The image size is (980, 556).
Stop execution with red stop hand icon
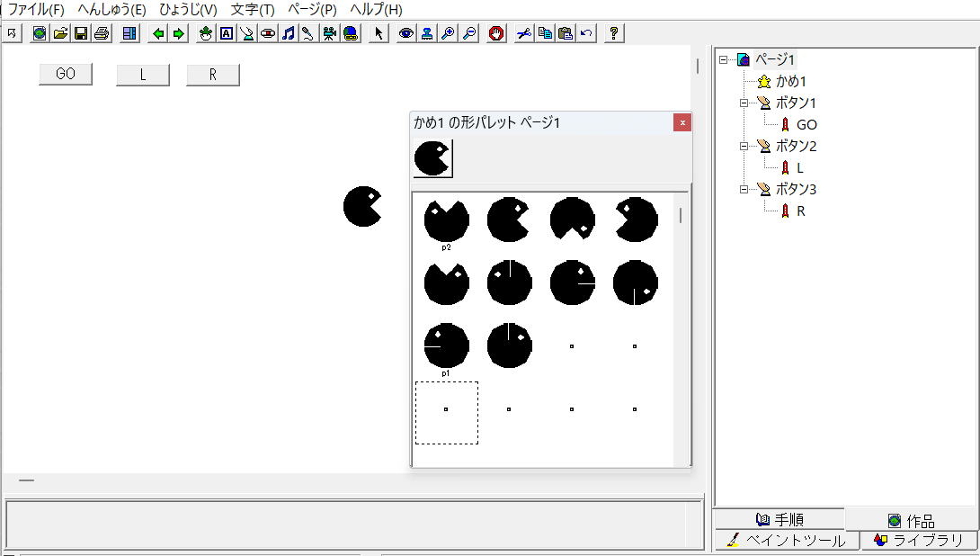click(x=496, y=33)
